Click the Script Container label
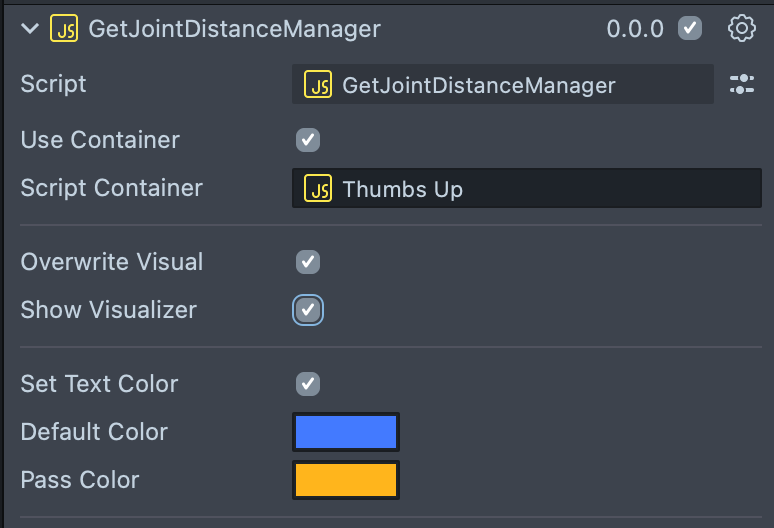The height and width of the screenshot is (528, 774). 111,188
